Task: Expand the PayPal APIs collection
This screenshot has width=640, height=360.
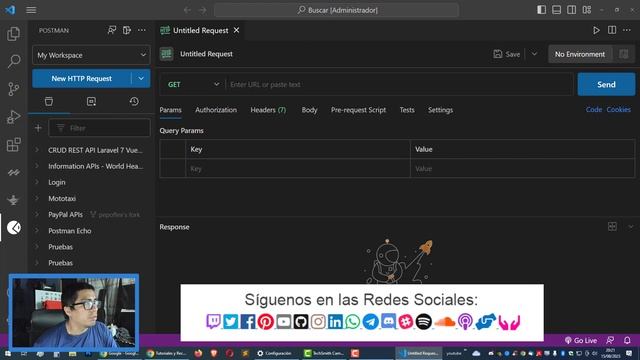Action: pos(37,214)
